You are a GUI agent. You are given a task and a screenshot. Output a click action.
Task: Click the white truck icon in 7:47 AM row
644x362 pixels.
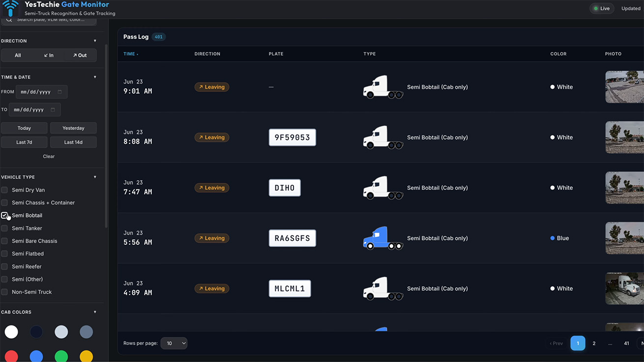(x=383, y=188)
